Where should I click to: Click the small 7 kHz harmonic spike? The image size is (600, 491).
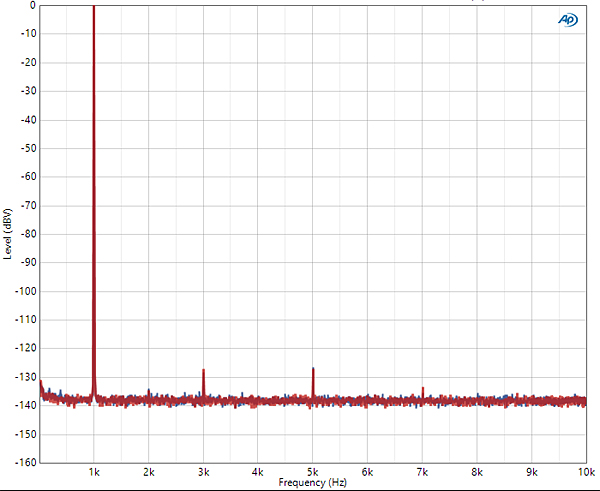423,392
